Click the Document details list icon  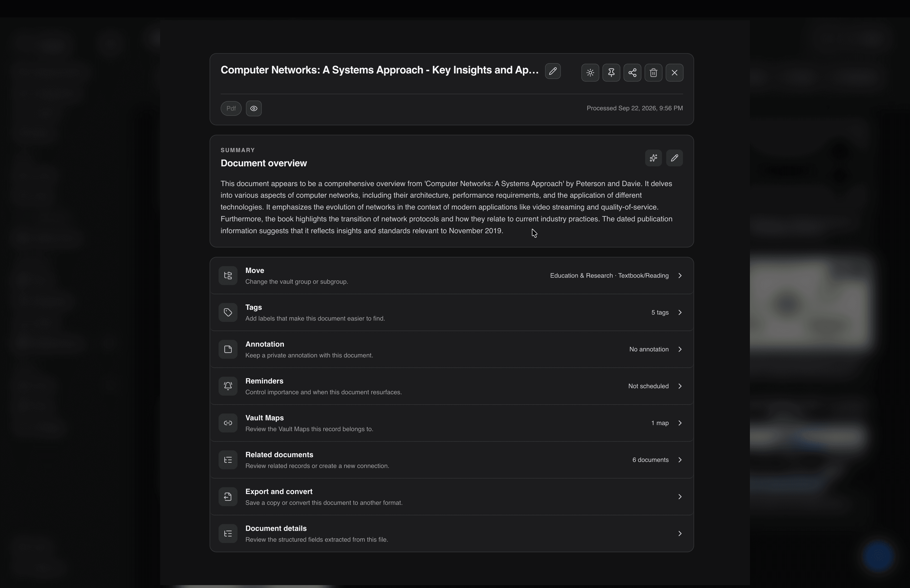(228, 534)
